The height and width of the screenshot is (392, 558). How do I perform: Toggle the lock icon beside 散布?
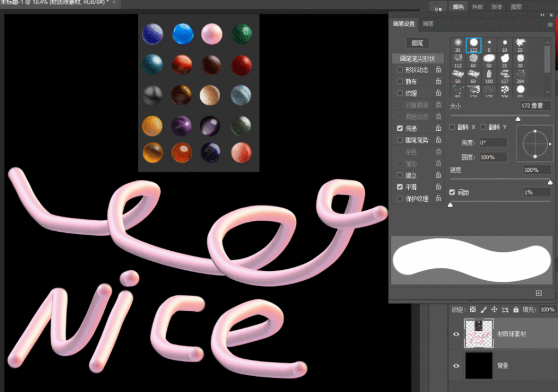click(439, 82)
